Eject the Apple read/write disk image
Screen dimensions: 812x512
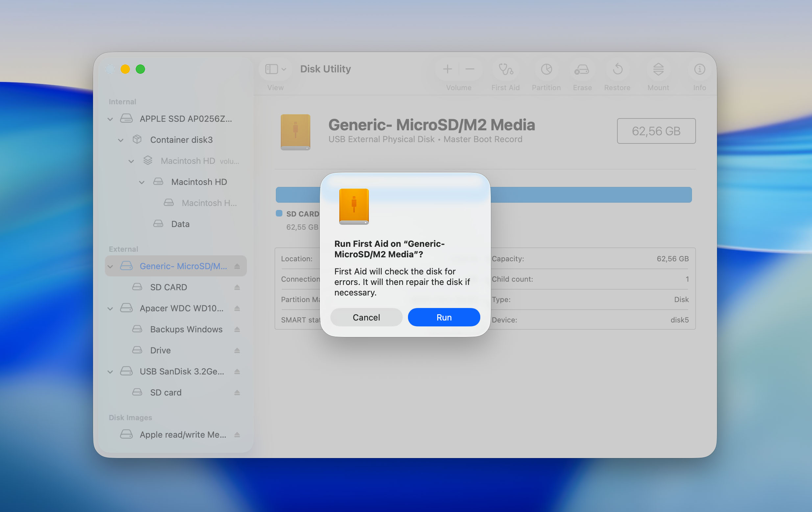237,435
